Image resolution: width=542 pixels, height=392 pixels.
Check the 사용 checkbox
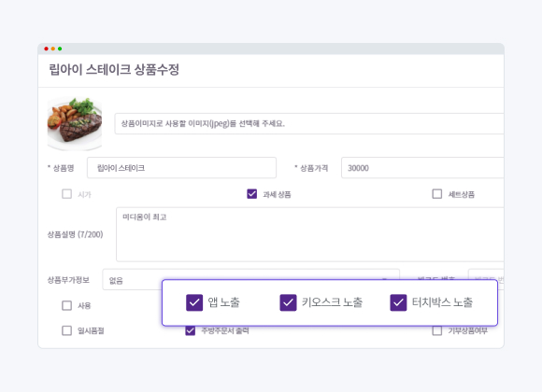pos(66,305)
